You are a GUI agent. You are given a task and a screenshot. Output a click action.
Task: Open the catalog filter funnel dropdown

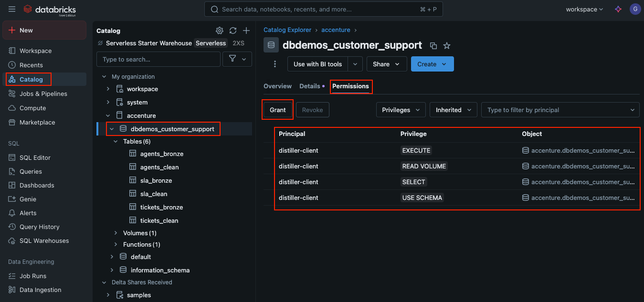[237, 59]
